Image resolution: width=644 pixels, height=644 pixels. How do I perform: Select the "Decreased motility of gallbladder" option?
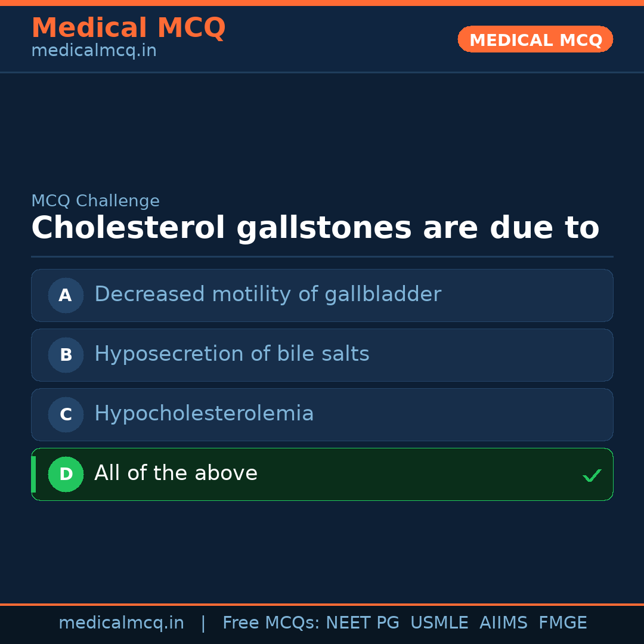[268, 295]
